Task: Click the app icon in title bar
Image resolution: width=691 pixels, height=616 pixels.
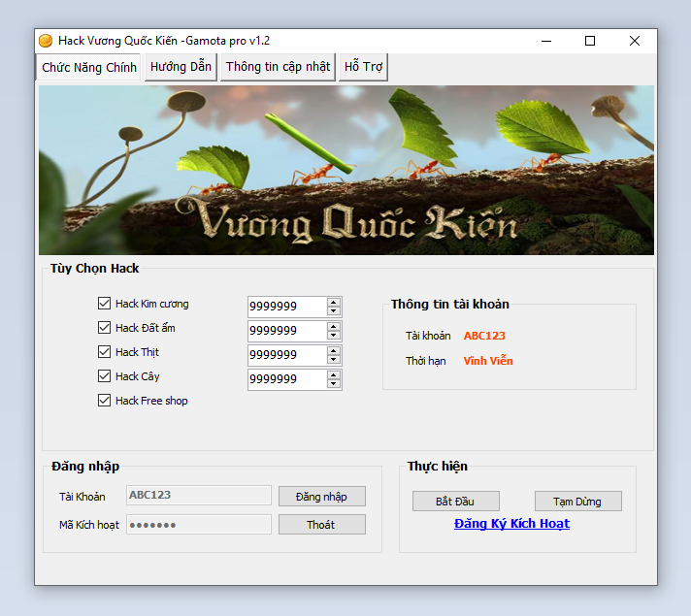Action: (46, 41)
